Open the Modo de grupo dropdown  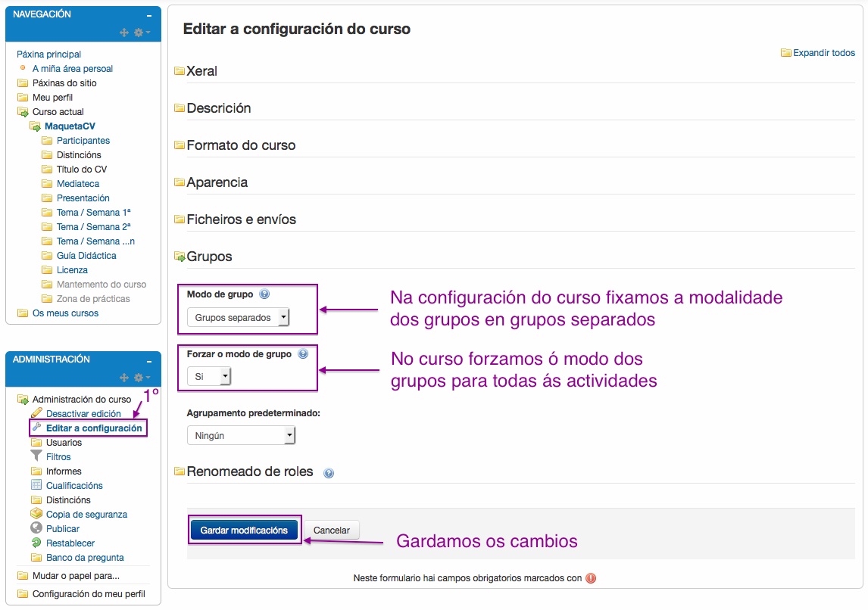coord(237,316)
